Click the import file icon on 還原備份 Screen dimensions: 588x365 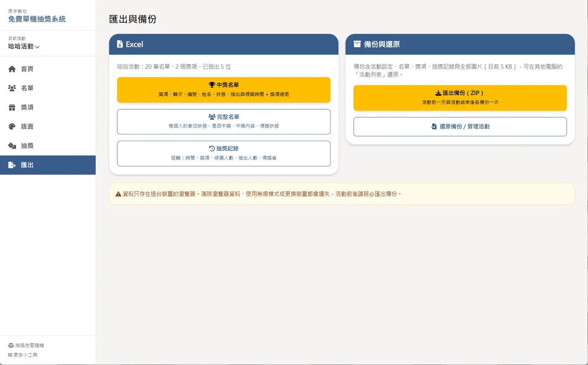pos(434,126)
